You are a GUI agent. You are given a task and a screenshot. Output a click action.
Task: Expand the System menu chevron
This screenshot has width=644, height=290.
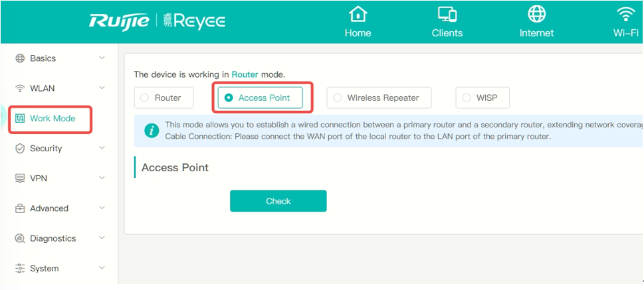(102, 267)
